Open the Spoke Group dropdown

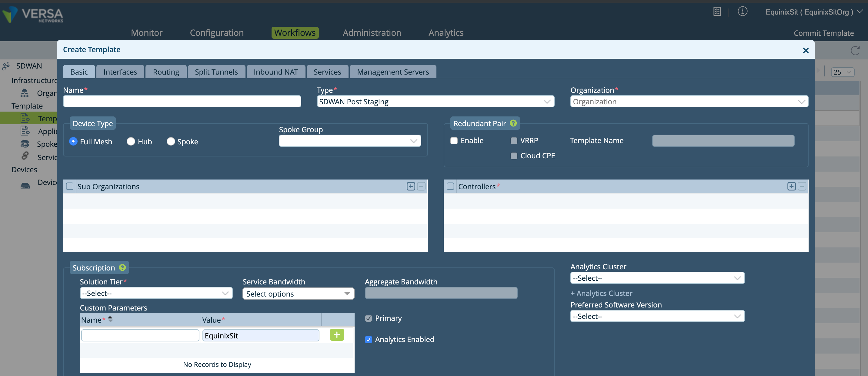point(350,141)
